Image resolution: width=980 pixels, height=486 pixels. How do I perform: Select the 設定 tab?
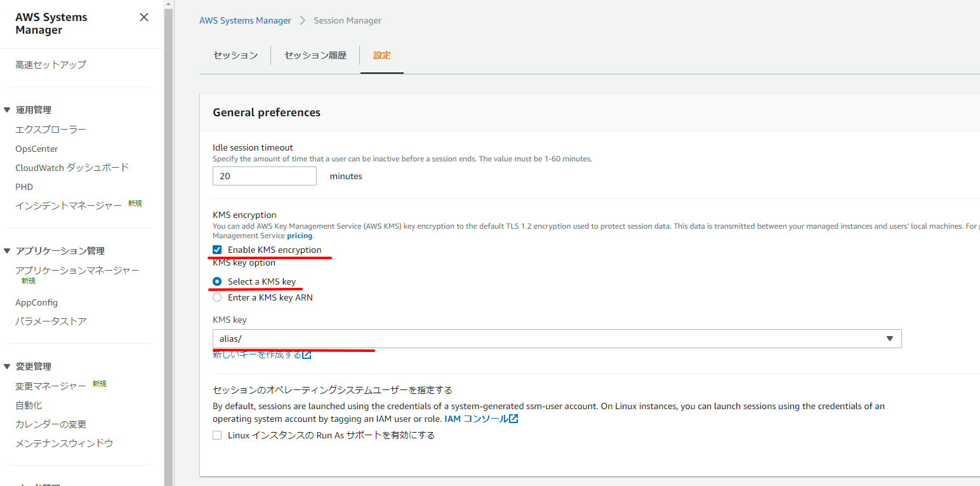pyautogui.click(x=382, y=55)
